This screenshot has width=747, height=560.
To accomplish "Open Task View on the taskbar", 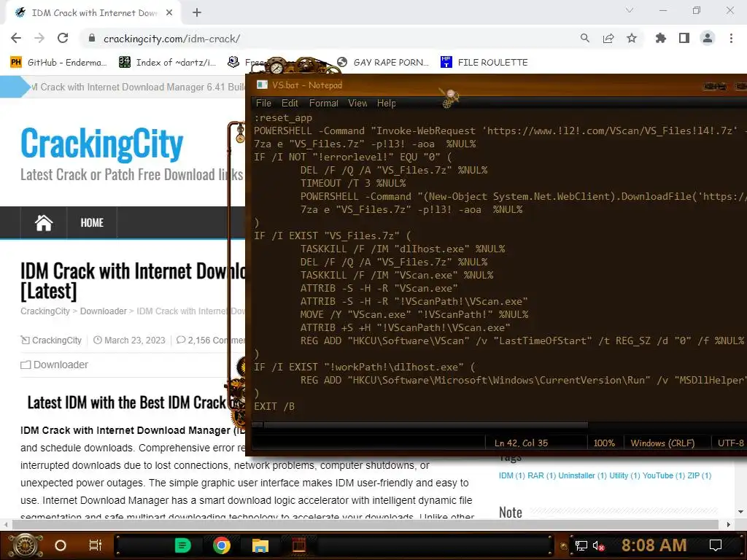I will [x=96, y=545].
